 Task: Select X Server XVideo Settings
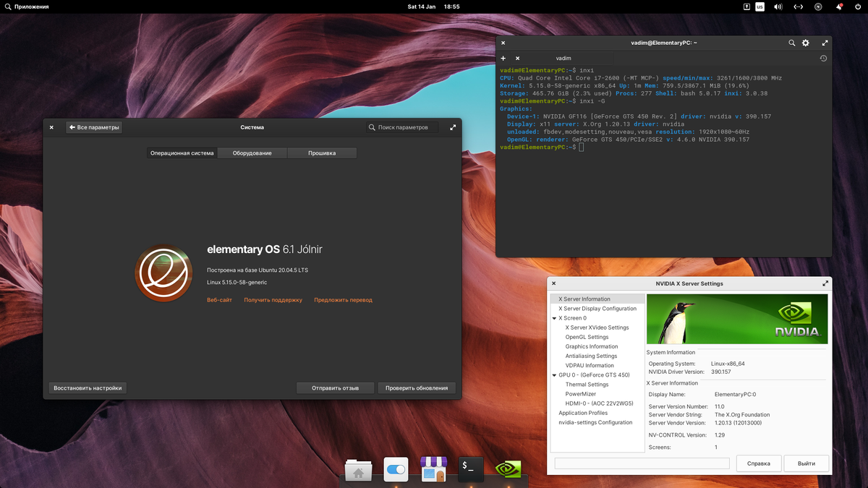597,328
